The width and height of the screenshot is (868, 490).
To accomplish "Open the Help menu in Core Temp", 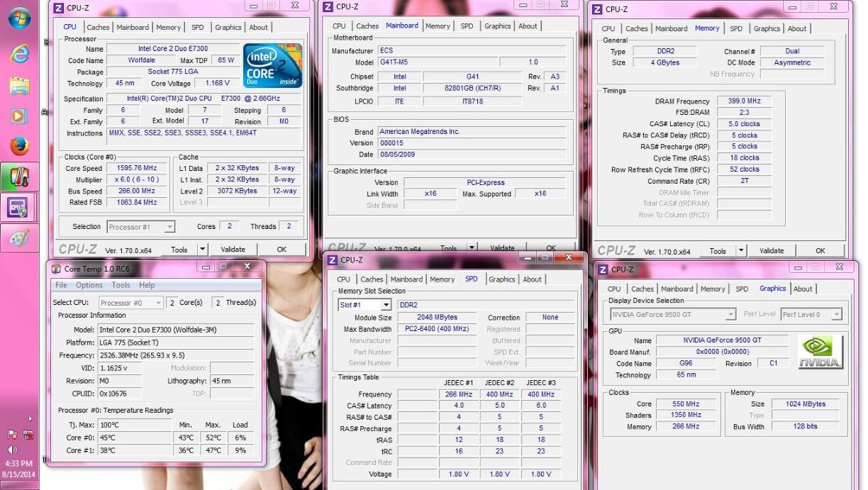I will [x=147, y=285].
